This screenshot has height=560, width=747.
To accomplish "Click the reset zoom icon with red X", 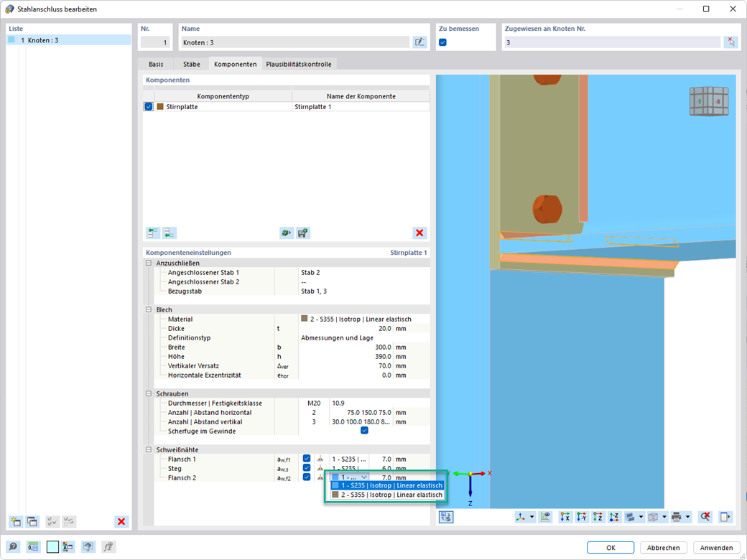I will tap(705, 517).
